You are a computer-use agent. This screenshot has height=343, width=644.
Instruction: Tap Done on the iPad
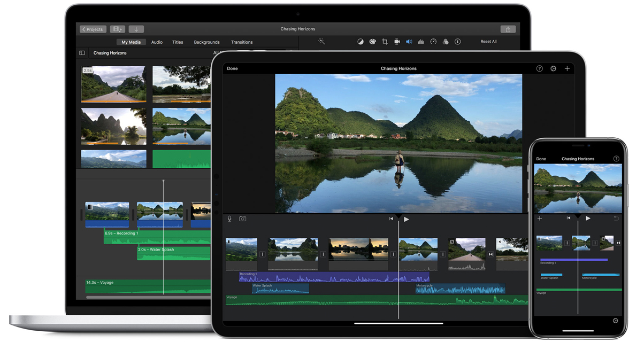pos(232,68)
